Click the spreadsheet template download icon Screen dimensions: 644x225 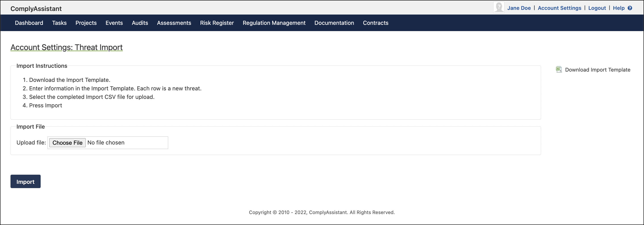point(559,69)
